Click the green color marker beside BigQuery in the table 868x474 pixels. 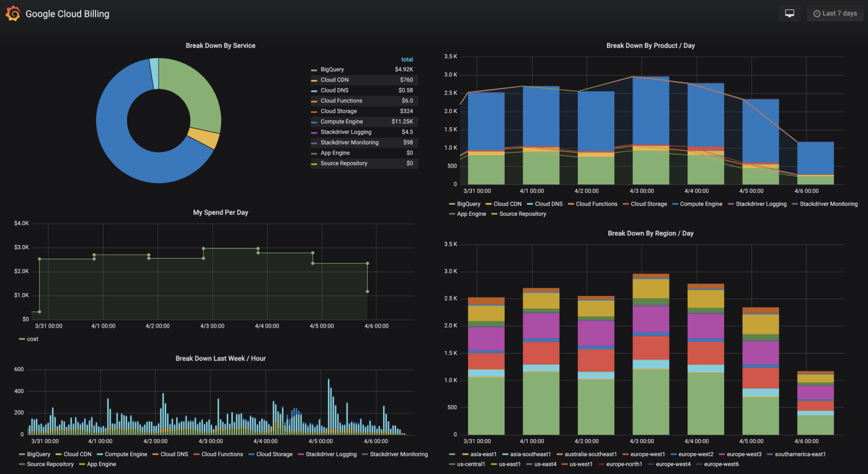click(315, 69)
